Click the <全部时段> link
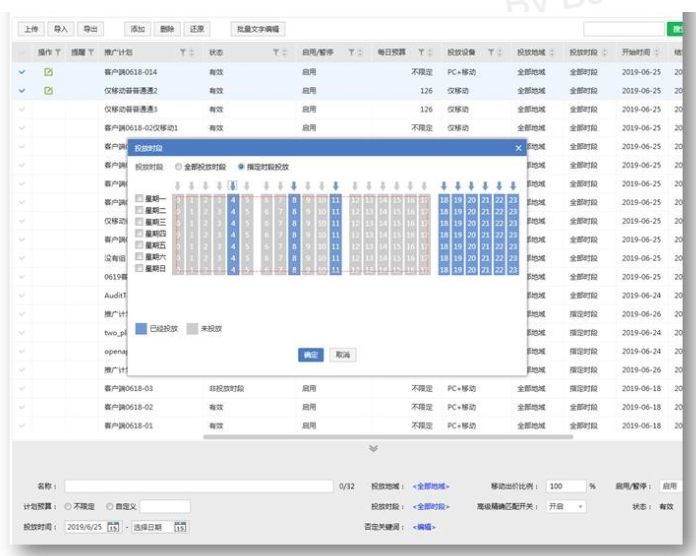Image resolution: width=696 pixels, height=556 pixels. pos(431,506)
